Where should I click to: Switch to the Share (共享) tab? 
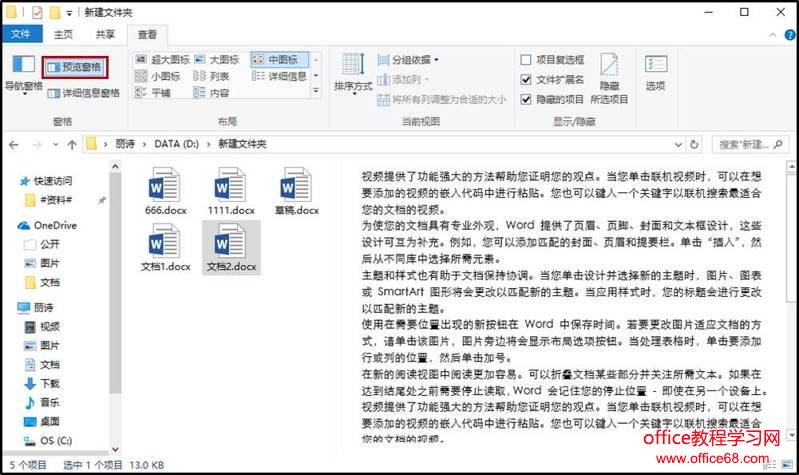pyautogui.click(x=105, y=34)
